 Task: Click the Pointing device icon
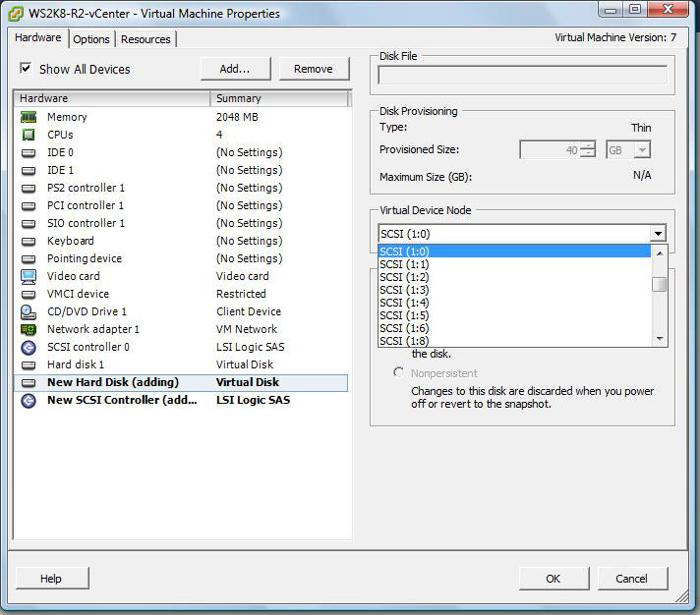tap(29, 258)
